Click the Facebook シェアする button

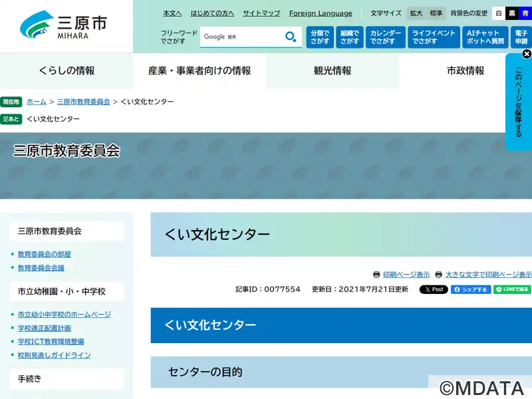(x=471, y=289)
